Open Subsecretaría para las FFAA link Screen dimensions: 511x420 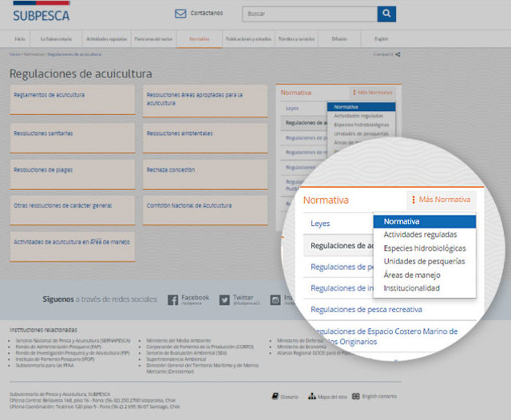click(x=45, y=365)
